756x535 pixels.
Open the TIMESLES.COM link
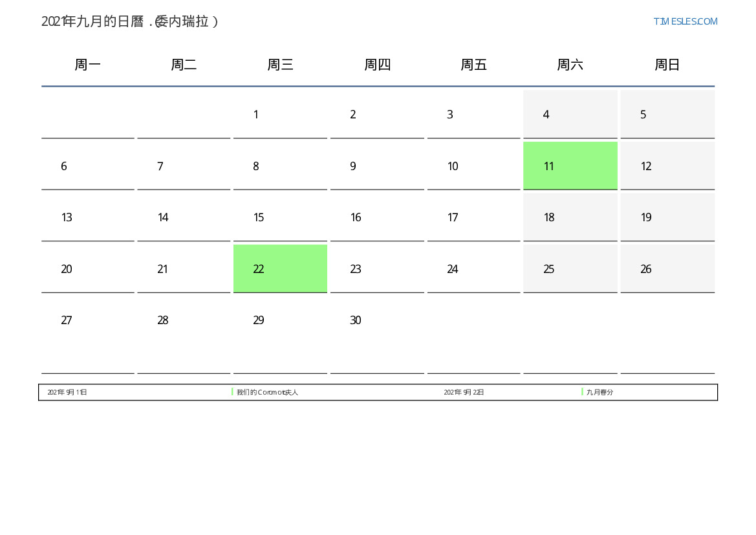[685, 21]
